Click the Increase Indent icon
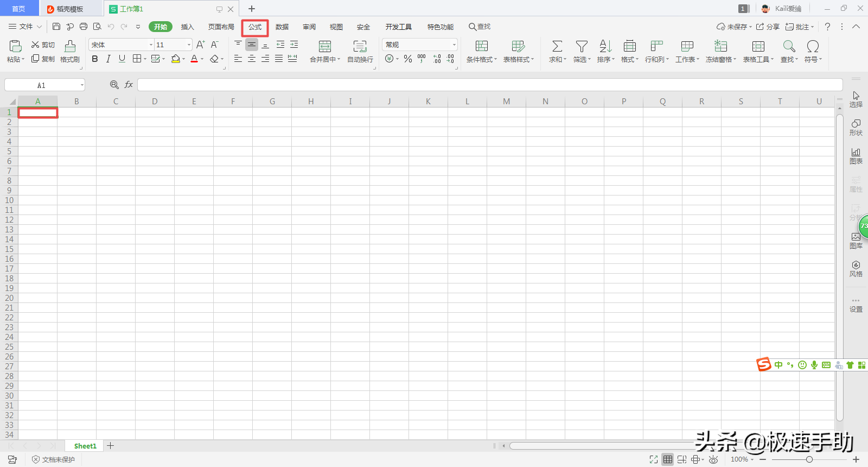This screenshot has height=467, width=868. (294, 45)
